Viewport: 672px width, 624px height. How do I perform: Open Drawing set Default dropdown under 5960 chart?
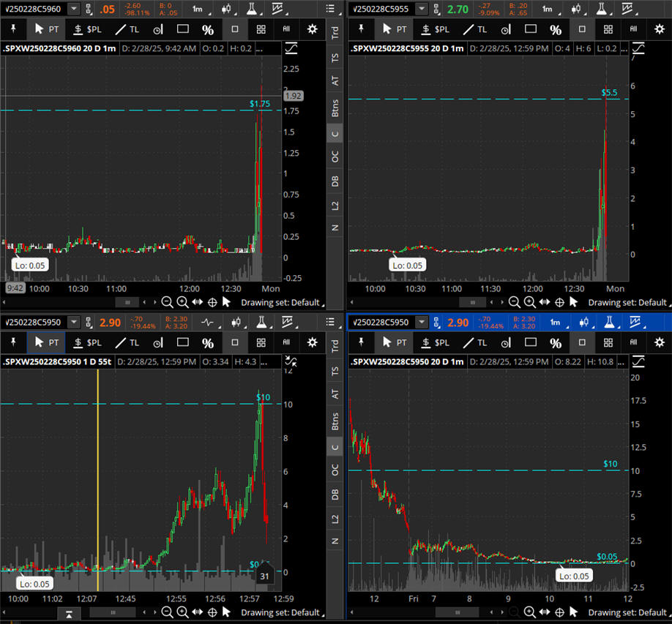tap(282, 302)
